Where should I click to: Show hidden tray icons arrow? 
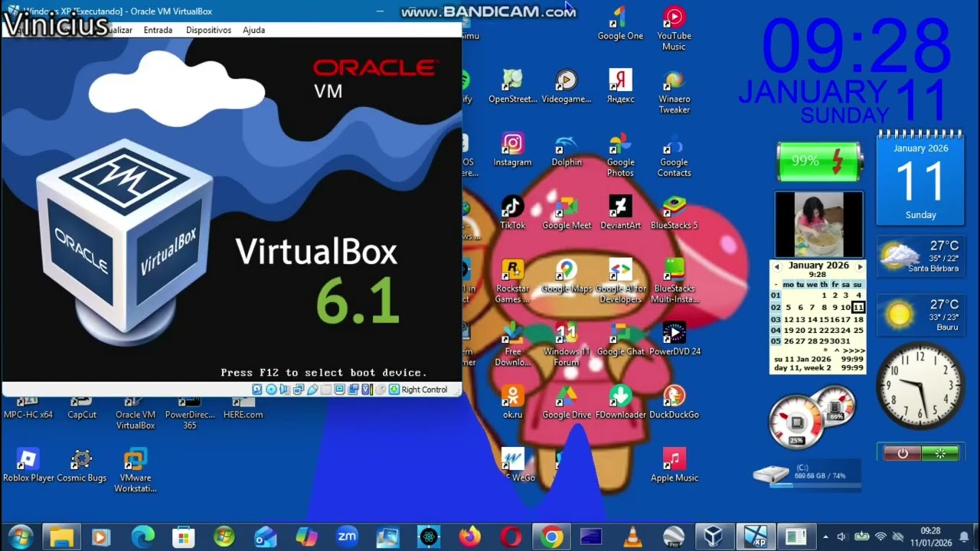pyautogui.click(x=825, y=537)
